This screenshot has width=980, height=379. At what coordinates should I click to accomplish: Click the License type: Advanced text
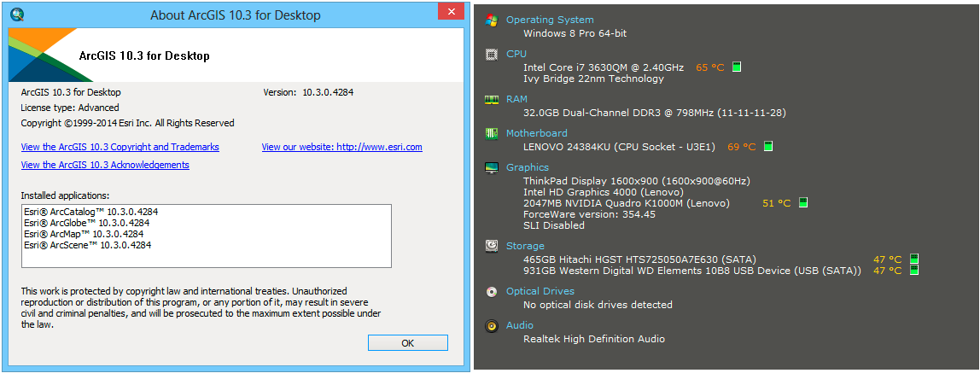[x=70, y=108]
